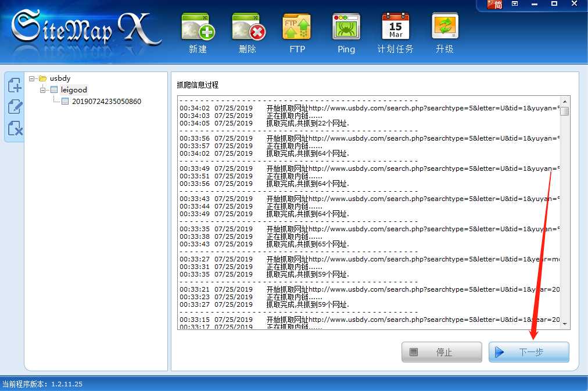Click the edit-page sidebar icon
588x391 pixels.
[15, 106]
